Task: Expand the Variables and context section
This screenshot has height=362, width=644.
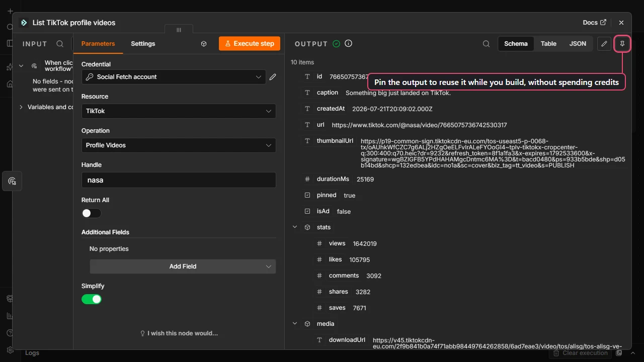Action: pyautogui.click(x=21, y=107)
